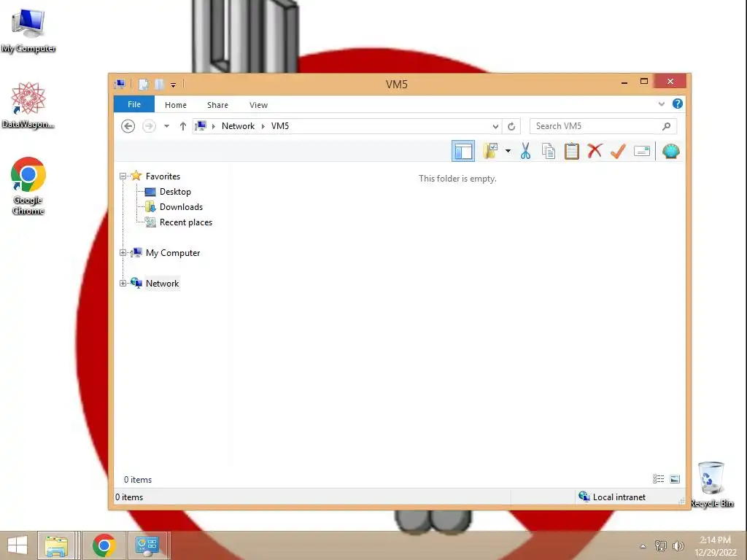Open the folder options toolbar icon
Image resolution: width=747 pixels, height=560 pixels.
490,152
